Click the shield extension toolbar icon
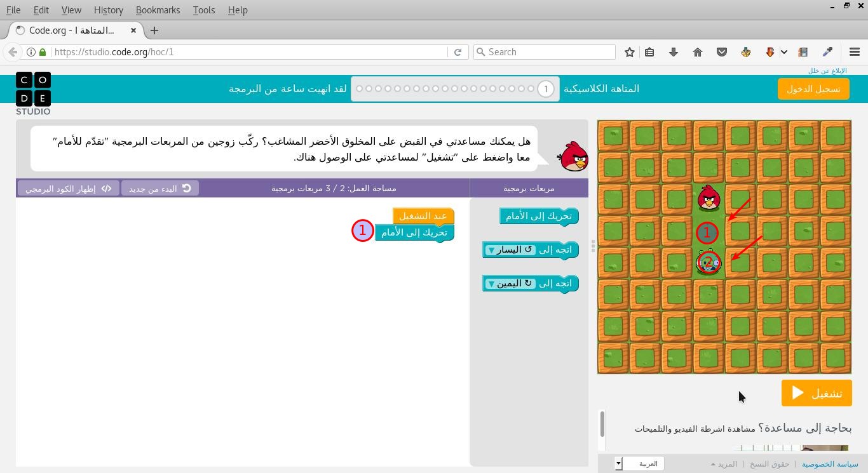The image size is (868, 473). [x=770, y=52]
